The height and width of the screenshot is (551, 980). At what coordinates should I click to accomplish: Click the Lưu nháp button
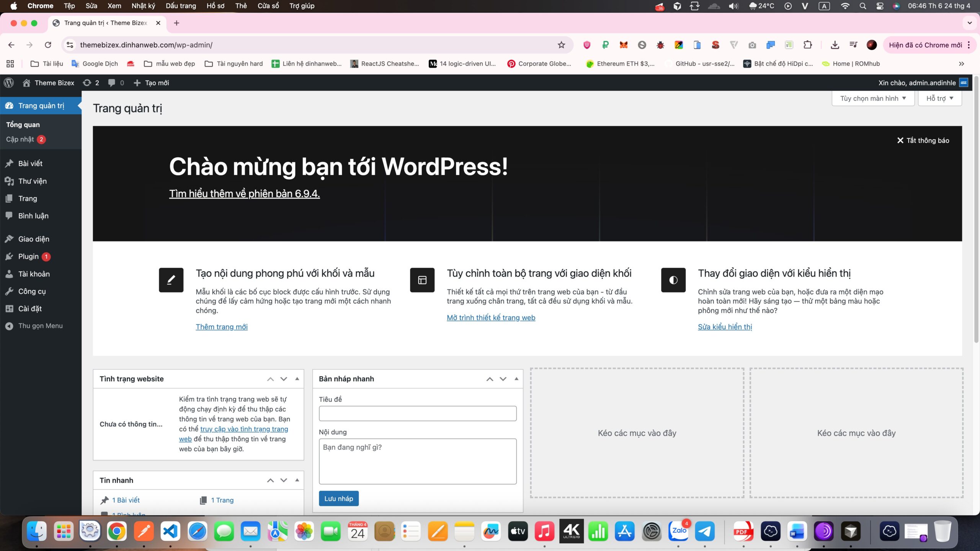coord(338,499)
